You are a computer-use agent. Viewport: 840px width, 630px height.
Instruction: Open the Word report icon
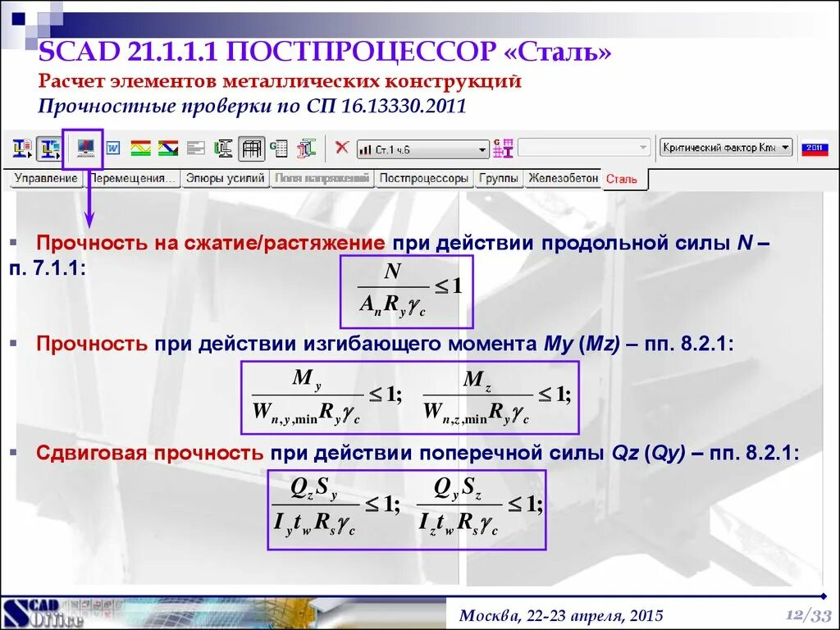tap(112, 148)
